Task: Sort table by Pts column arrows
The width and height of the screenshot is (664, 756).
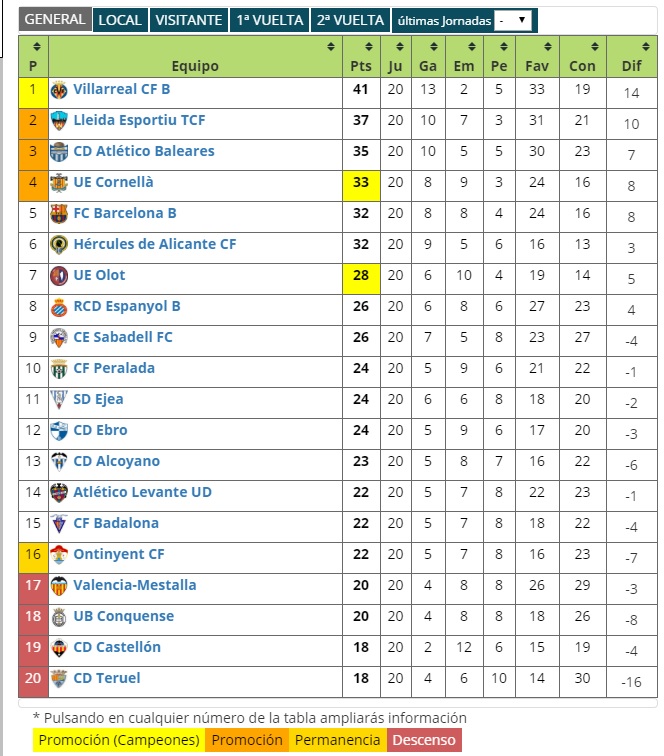Action: [369, 46]
